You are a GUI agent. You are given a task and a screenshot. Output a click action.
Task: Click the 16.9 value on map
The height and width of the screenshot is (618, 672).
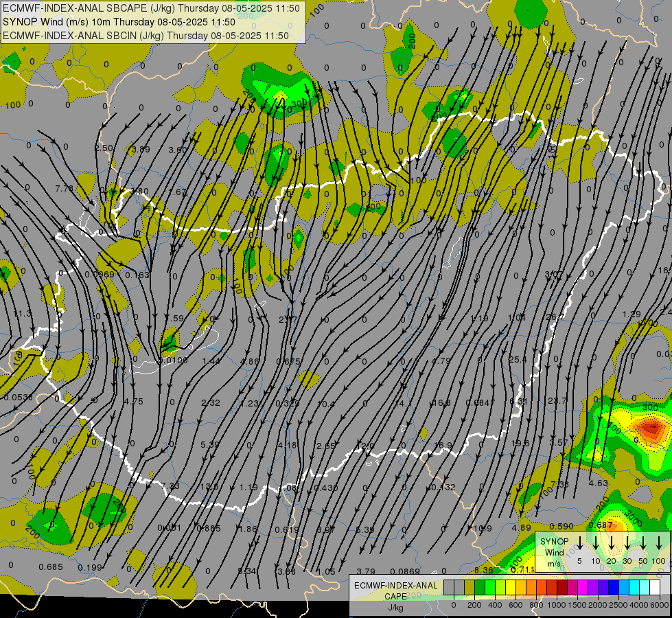[443, 445]
